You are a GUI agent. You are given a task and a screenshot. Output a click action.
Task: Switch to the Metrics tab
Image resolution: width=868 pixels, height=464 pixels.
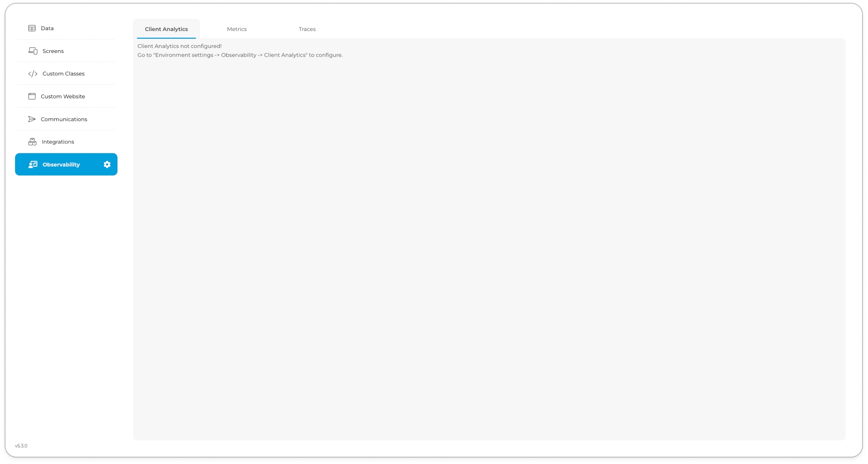(x=237, y=29)
